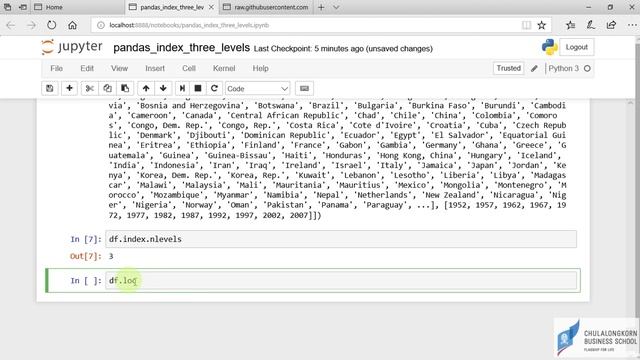This screenshot has width=640, height=360.
Task: Click the Jupyter logo
Action: pos(72,47)
